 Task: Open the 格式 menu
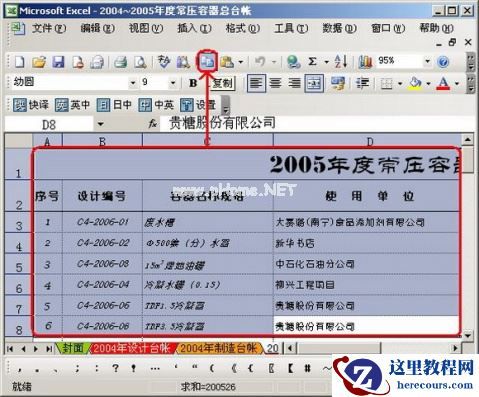pyautogui.click(x=243, y=28)
